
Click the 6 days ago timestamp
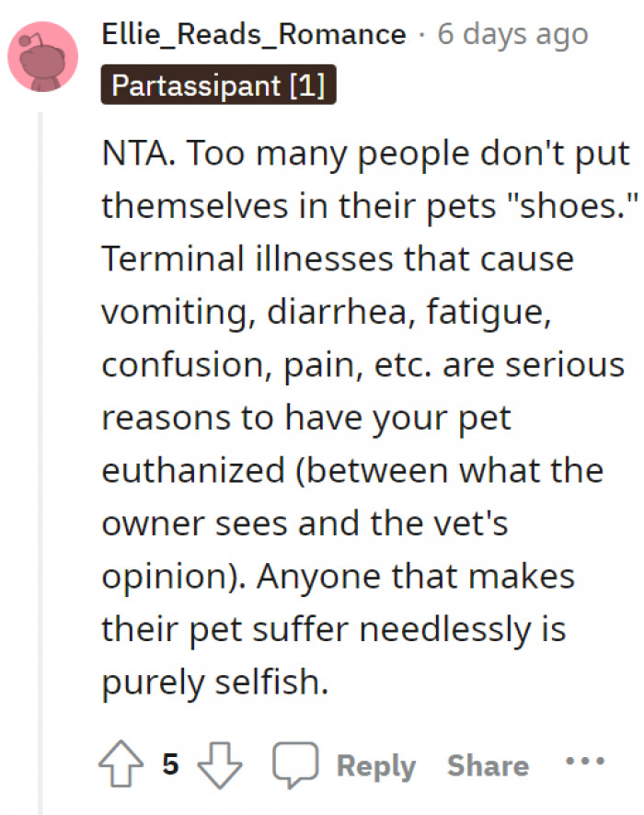pos(512,33)
